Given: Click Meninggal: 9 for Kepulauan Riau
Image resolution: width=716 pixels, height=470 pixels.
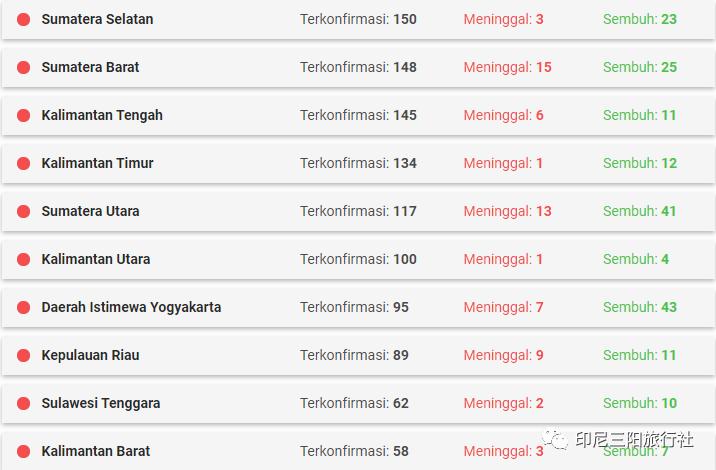Looking at the screenshot, I should coord(503,355).
